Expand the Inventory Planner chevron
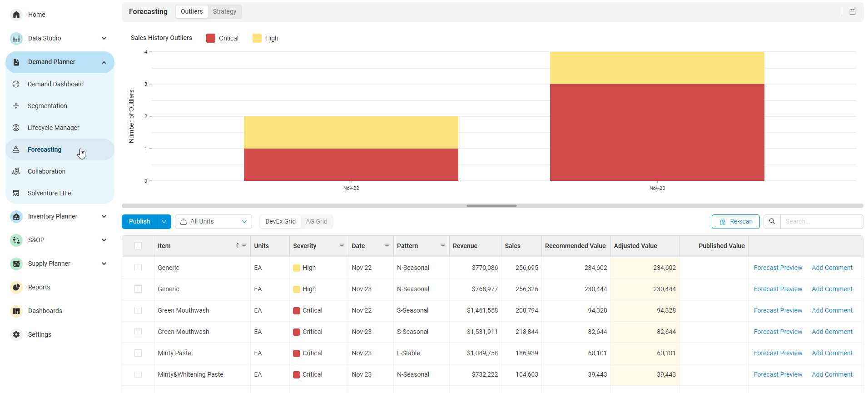This screenshot has width=868, height=393. (104, 216)
